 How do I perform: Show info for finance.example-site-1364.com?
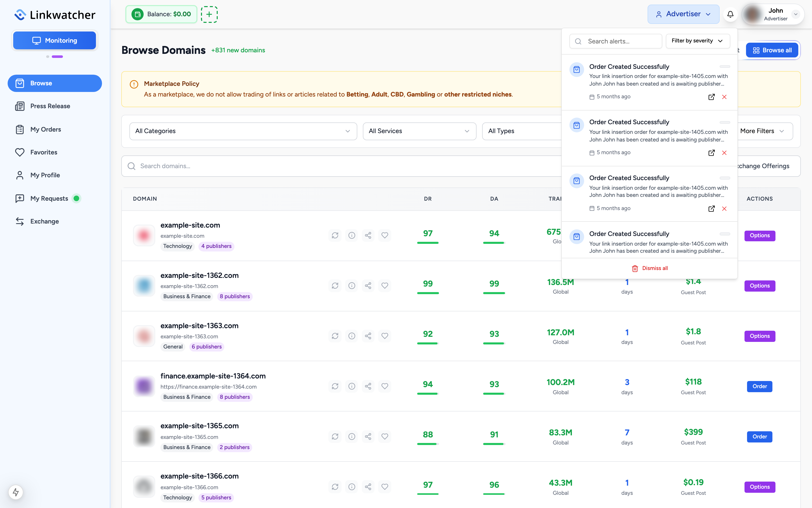(x=352, y=386)
